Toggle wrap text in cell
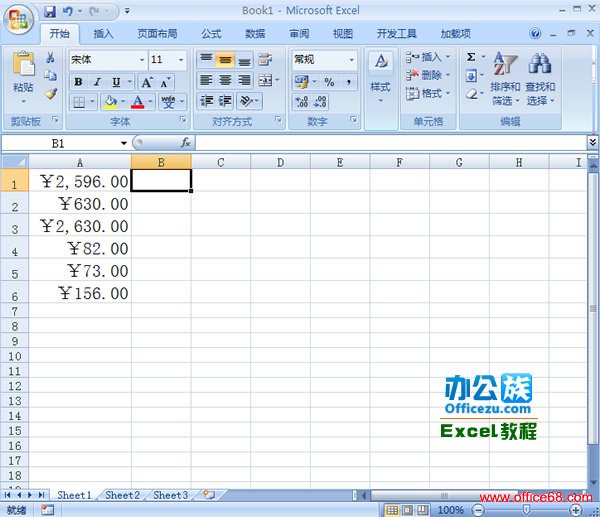 click(x=265, y=59)
